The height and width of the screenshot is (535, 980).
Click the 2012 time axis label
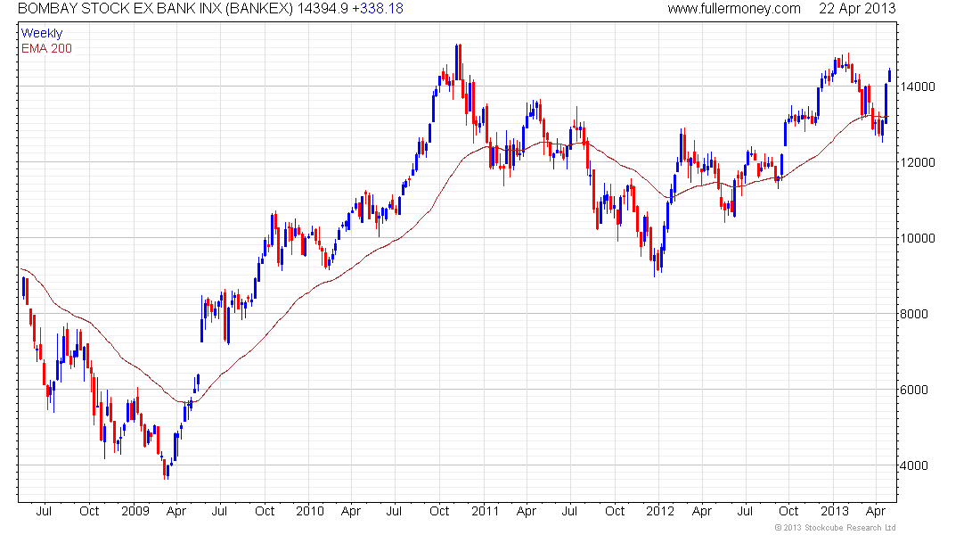coord(660,511)
